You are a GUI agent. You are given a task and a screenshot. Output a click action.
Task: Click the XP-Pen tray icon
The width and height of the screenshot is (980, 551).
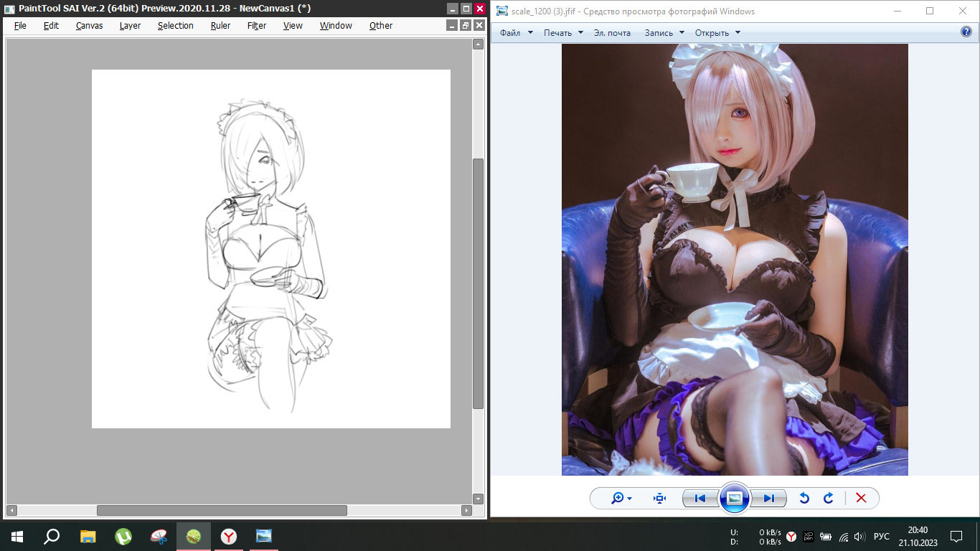(809, 537)
